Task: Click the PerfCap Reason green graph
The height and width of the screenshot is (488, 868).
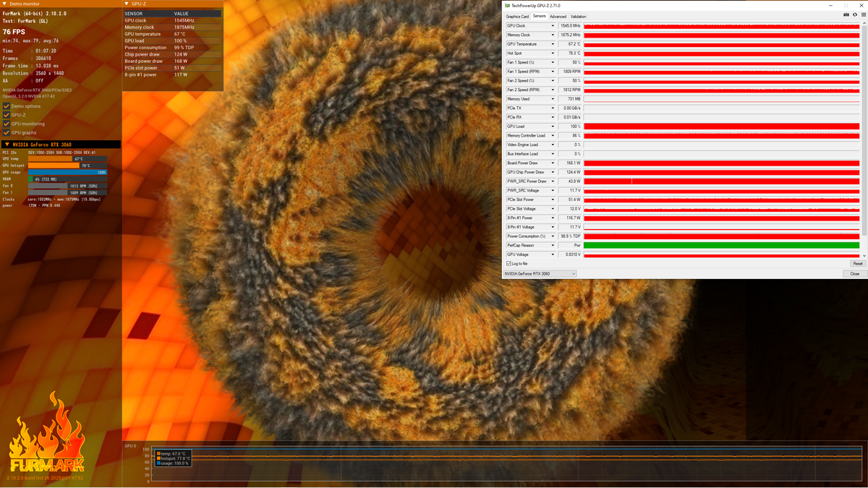Action: pyautogui.click(x=721, y=246)
